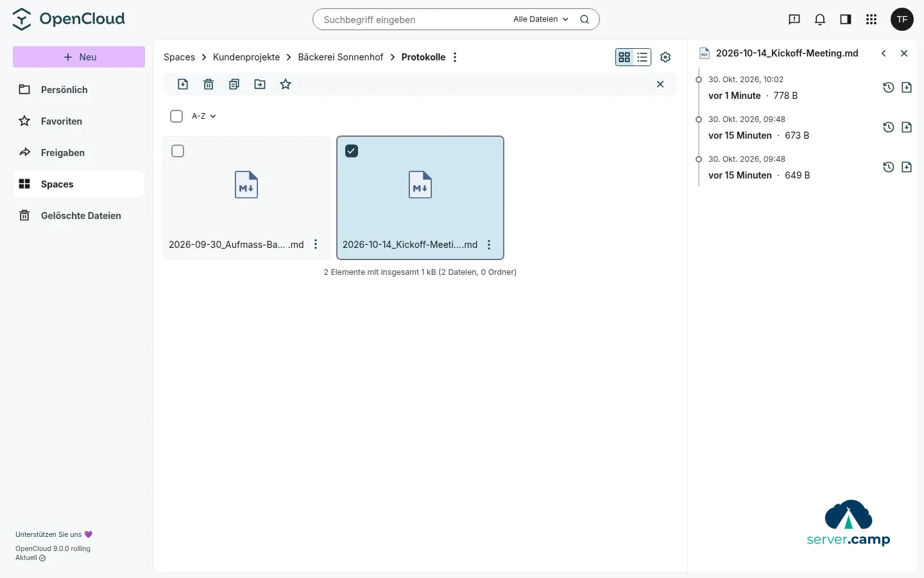
Task: Check the select-all checkbox
Action: pos(176,116)
